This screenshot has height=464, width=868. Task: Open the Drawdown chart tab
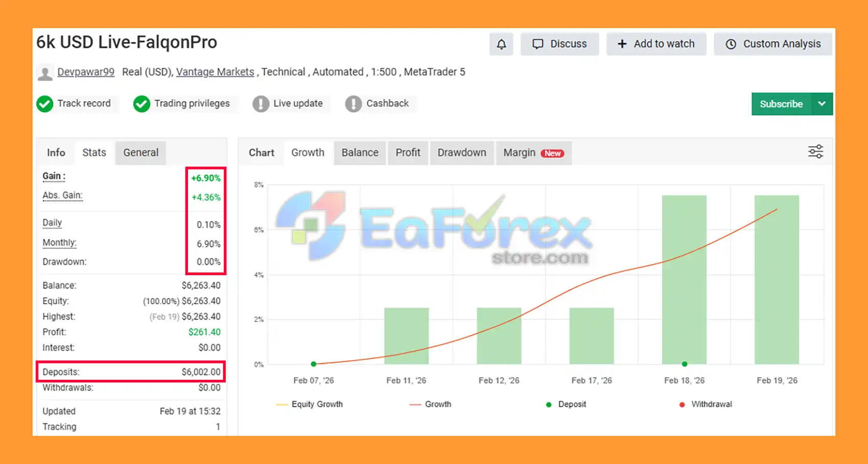(461, 153)
